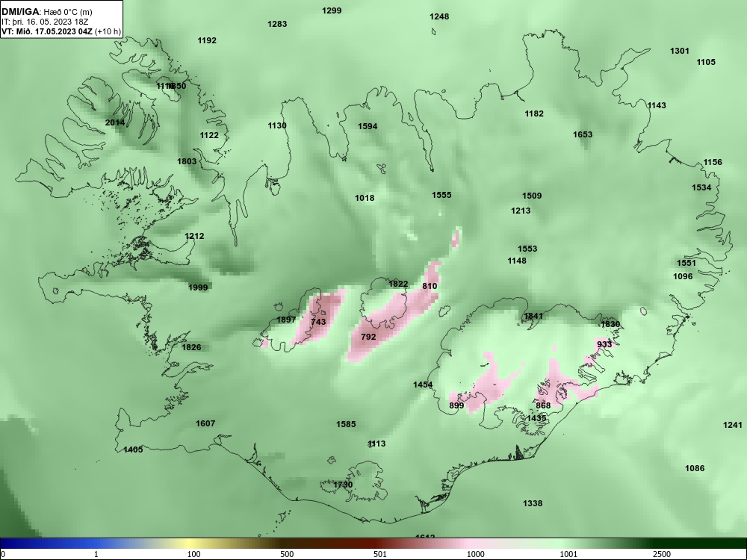Select the 1555 height label
The height and width of the screenshot is (560, 747).
pos(441,195)
